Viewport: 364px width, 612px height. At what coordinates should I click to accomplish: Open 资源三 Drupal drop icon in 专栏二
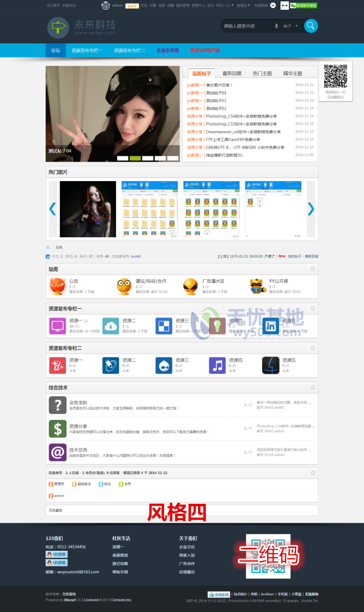164,365
